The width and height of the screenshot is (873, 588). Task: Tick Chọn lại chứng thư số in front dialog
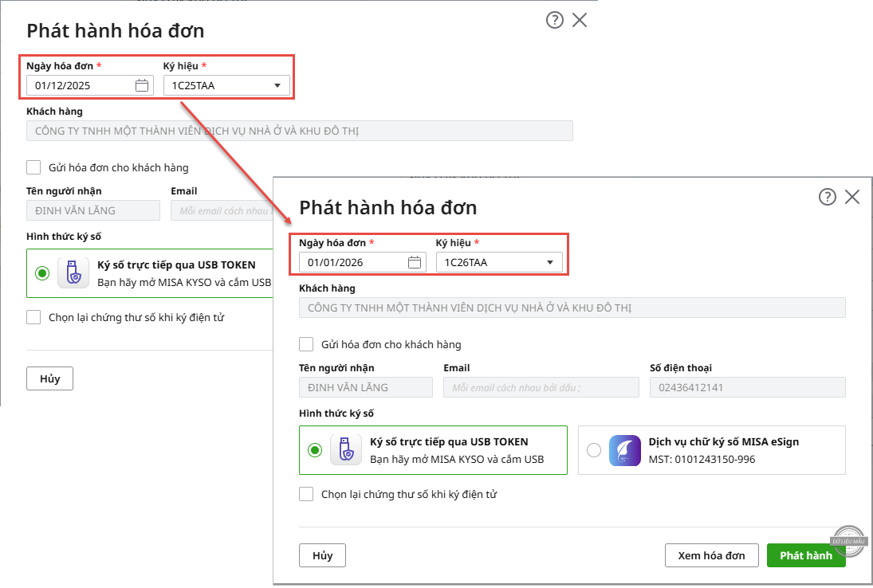[x=306, y=494]
